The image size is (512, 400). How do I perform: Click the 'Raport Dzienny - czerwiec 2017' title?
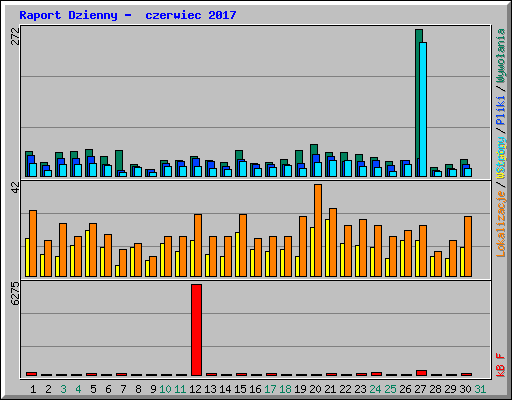(128, 15)
